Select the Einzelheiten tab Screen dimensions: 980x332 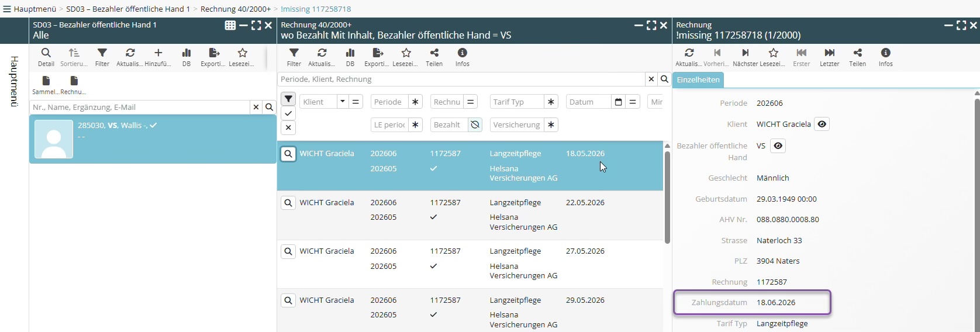click(x=698, y=80)
